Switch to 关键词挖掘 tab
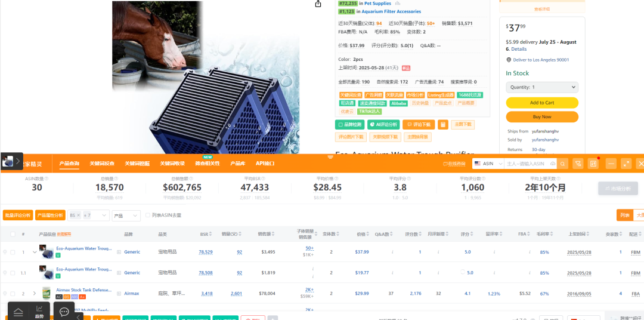The height and width of the screenshot is (320, 644). coord(137,164)
